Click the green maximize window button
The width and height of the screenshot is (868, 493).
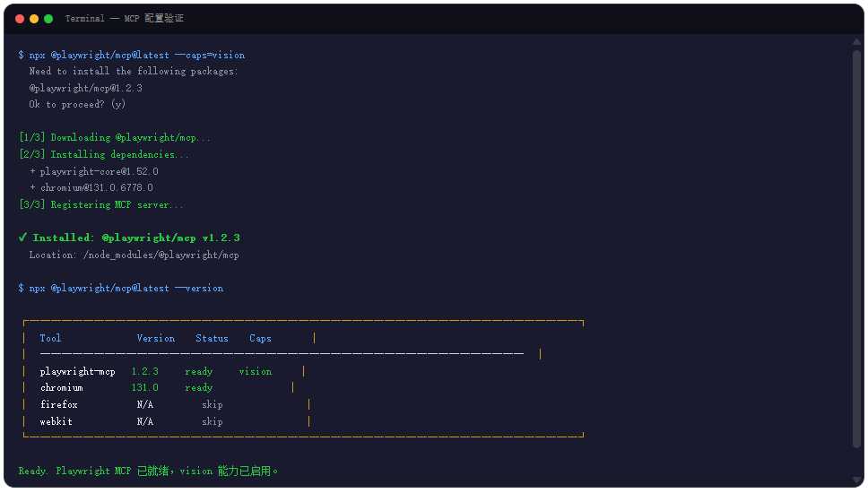pos(48,19)
